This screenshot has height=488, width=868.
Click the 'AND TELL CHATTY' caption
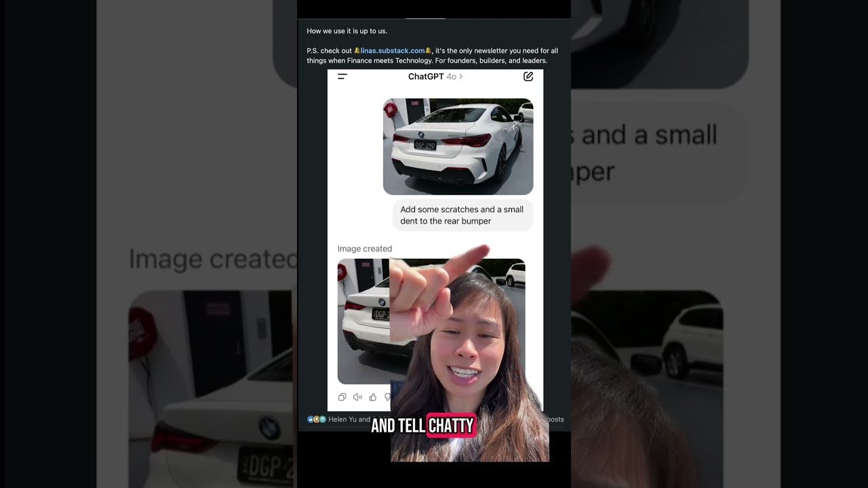click(x=422, y=426)
